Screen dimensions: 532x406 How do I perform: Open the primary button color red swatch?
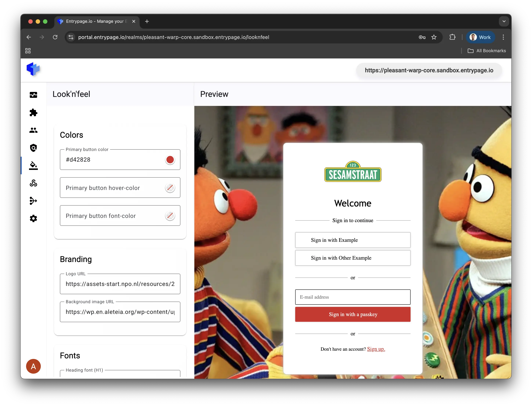(170, 160)
